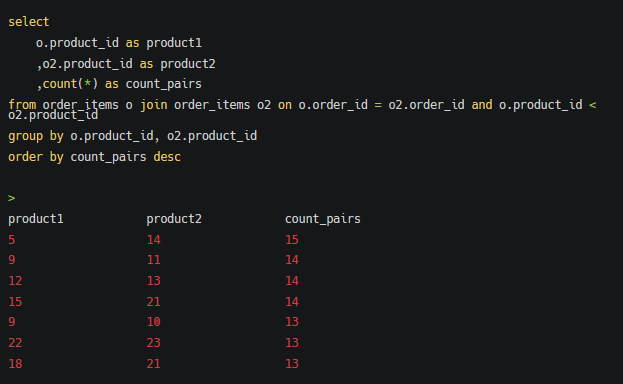Click product1 value 15 in fourth row
The height and width of the screenshot is (384, 623).
pyautogui.click(x=15, y=302)
